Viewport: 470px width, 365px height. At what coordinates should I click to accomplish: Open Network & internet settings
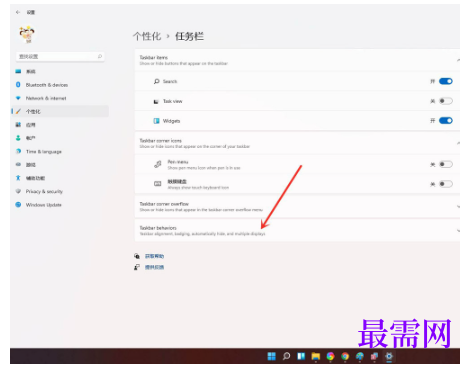coord(60,98)
